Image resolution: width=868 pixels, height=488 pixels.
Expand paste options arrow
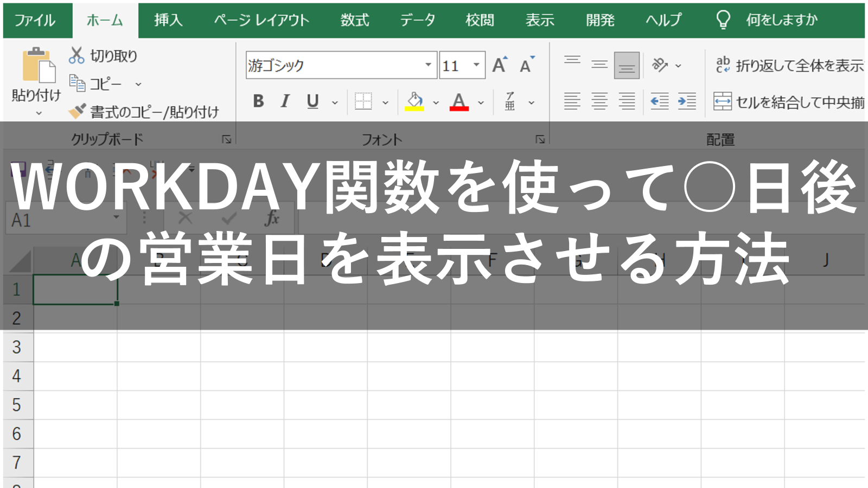39,113
